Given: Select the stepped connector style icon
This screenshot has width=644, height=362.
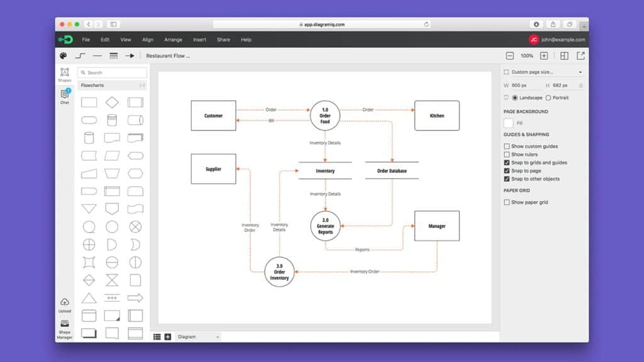Looking at the screenshot, I should tap(80, 55).
